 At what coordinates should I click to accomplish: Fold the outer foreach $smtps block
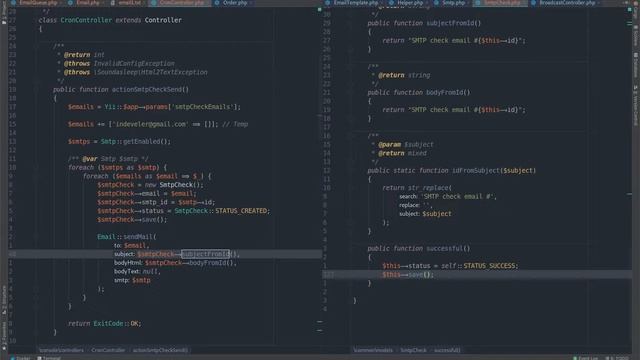[x=36, y=167]
